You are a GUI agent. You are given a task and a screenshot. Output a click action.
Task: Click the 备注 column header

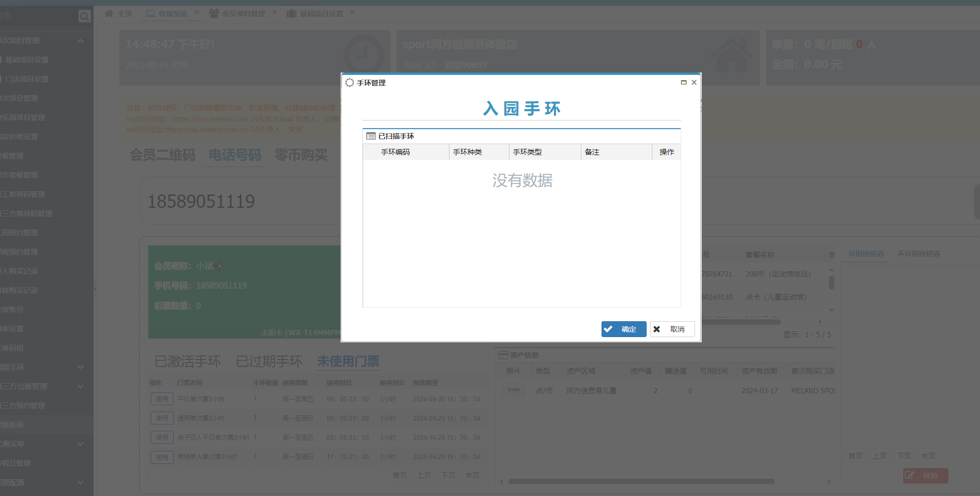click(x=616, y=152)
